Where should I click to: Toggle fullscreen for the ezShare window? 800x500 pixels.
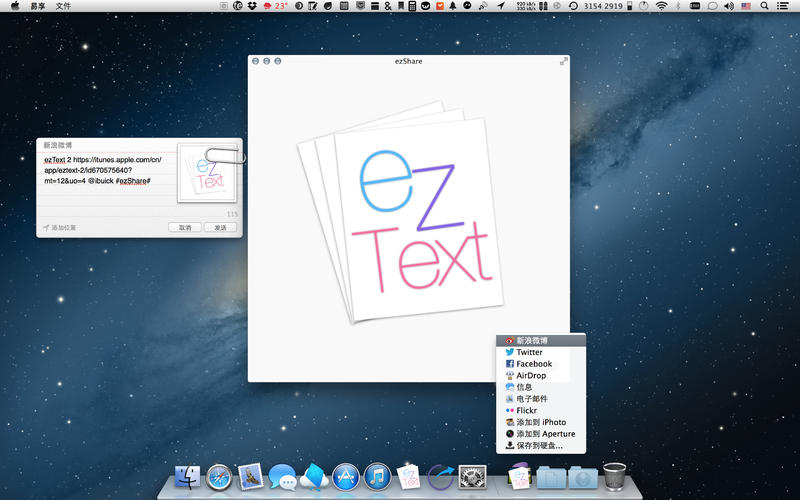(x=563, y=61)
